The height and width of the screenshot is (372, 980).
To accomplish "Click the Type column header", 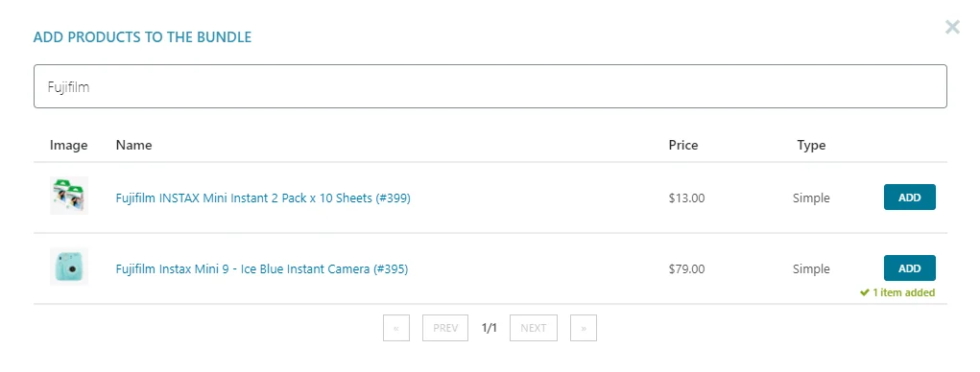I will pyautogui.click(x=811, y=146).
